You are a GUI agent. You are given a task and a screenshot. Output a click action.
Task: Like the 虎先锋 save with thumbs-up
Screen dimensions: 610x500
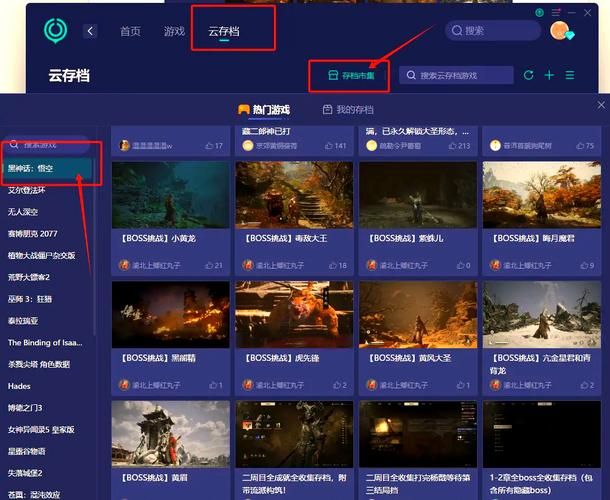(x=337, y=385)
